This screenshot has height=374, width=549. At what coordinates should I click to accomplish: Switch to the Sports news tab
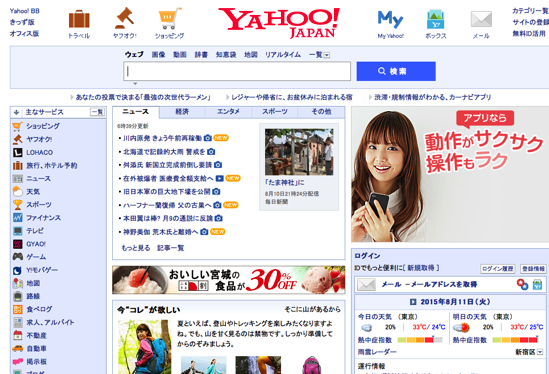(275, 112)
